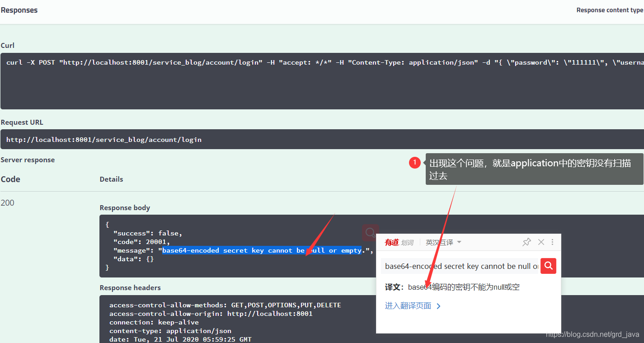Click the Server response heading

click(x=28, y=160)
